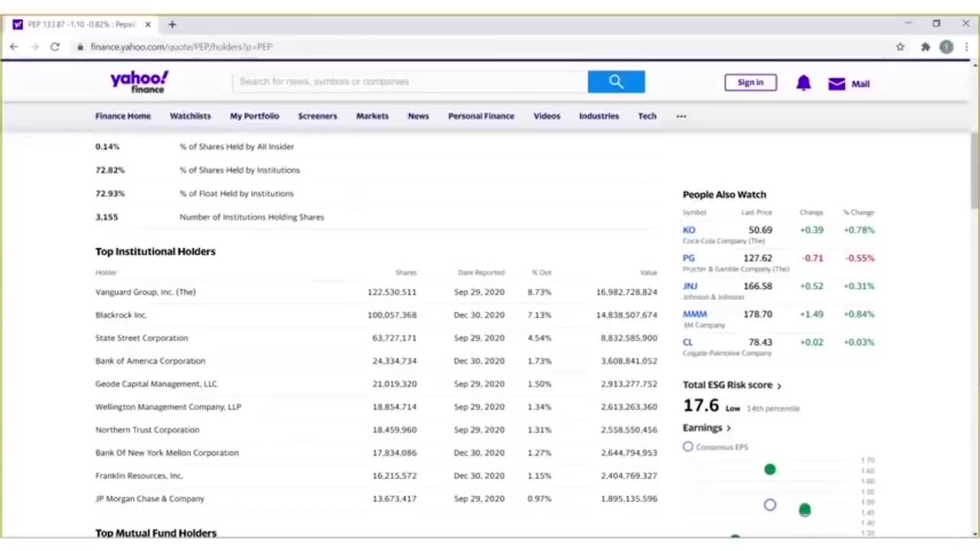Open CL ticker link
The height and width of the screenshot is (551, 980).
[688, 342]
